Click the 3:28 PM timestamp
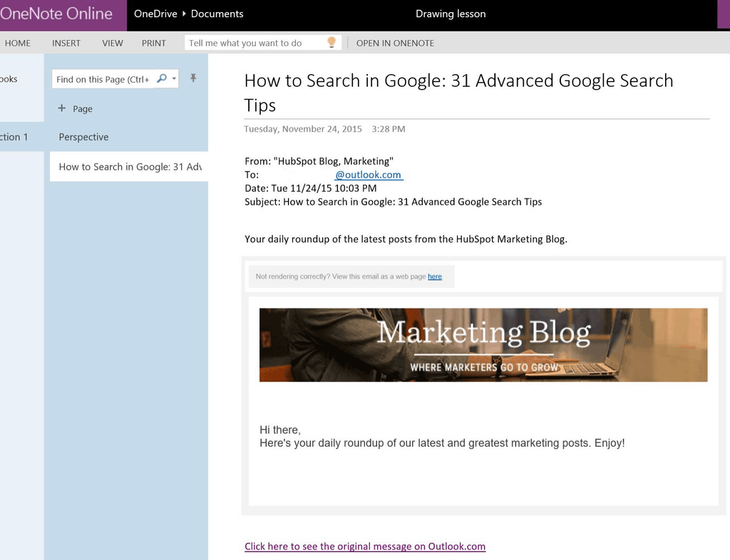Screen dimensions: 730x560 (x=389, y=129)
